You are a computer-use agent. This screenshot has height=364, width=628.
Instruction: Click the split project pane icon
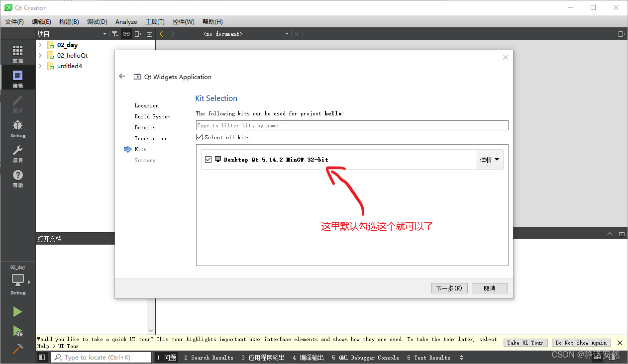coord(138,34)
